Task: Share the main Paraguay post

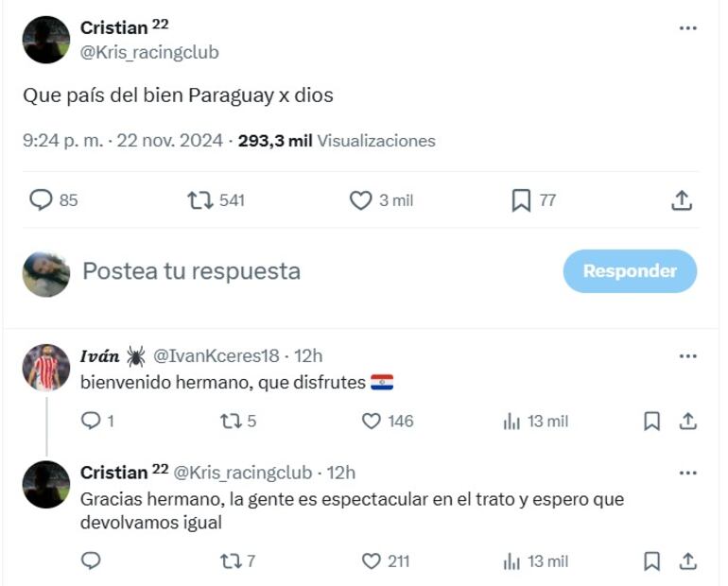Action: point(682,200)
